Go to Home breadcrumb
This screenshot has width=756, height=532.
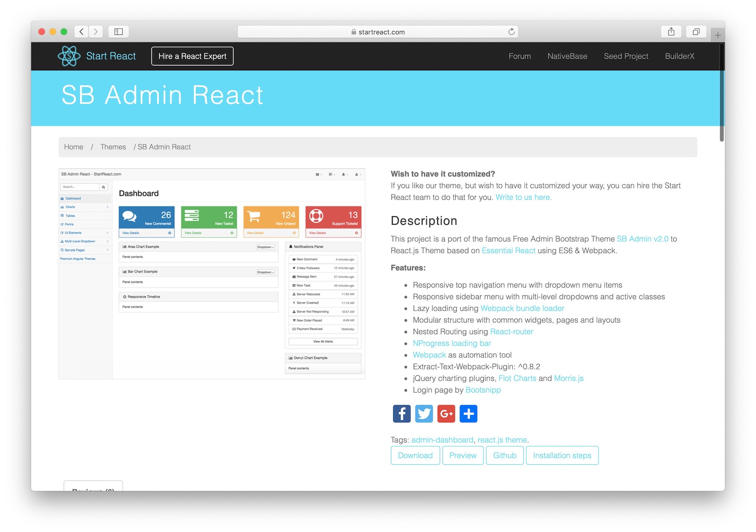(73, 147)
